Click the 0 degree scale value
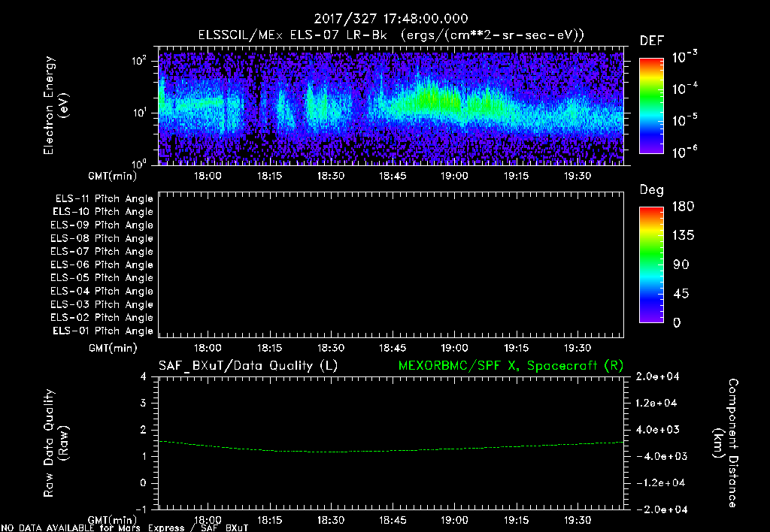Image resolution: width=770 pixels, height=532 pixels. (678, 322)
